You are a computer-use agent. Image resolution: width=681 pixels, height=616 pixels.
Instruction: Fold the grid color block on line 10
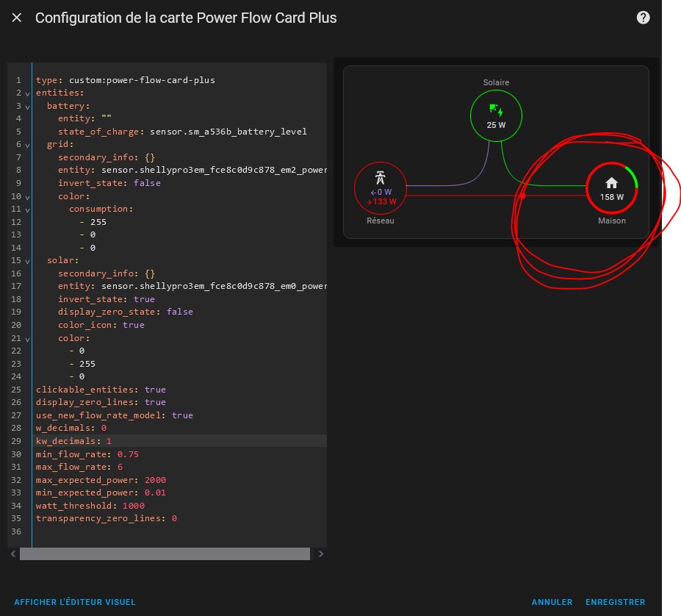pos(27,197)
